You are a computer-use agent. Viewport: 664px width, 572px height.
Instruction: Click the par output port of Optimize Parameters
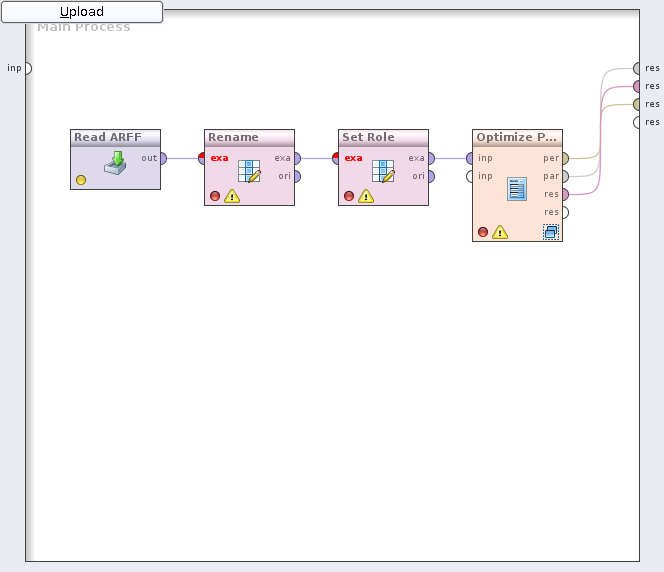coord(566,176)
